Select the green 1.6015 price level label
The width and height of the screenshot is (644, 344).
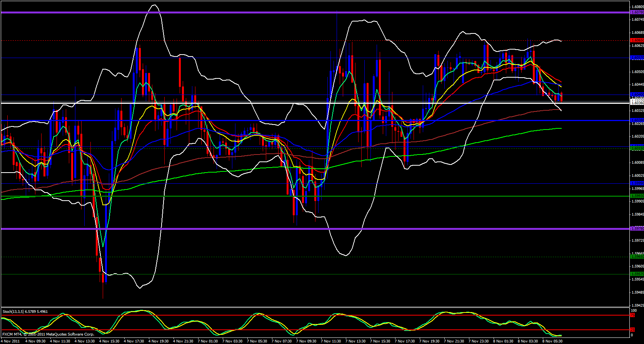coord(637,148)
